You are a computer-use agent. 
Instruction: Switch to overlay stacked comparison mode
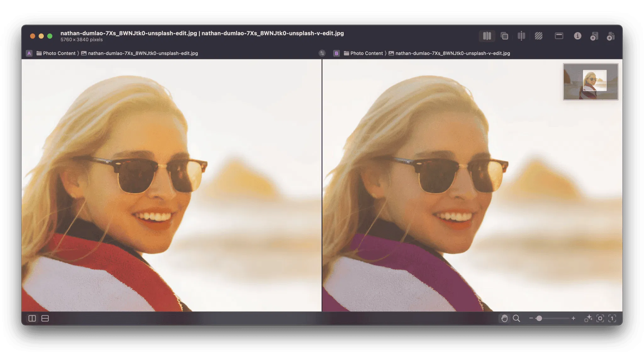(x=504, y=36)
